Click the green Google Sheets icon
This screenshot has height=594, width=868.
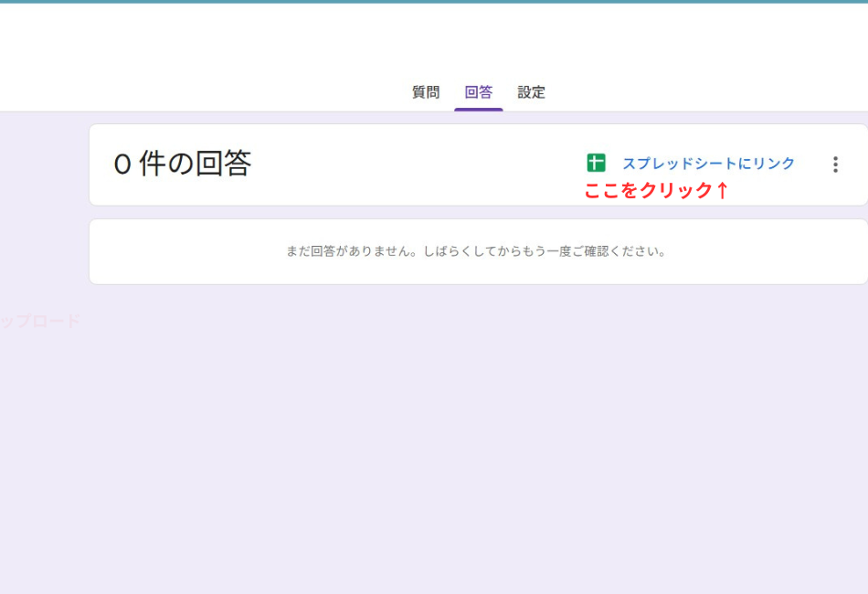[x=597, y=164]
